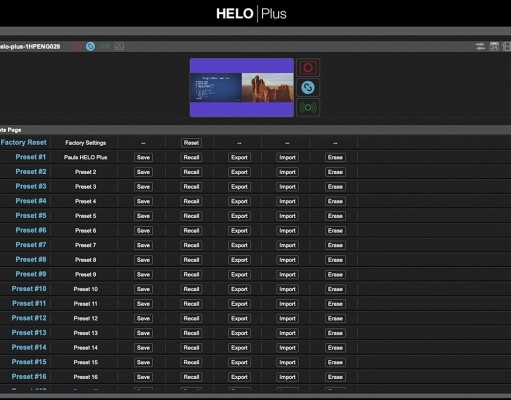Click Erase in the Preset #6 row
Screen dimensions: 511x400
click(335, 231)
